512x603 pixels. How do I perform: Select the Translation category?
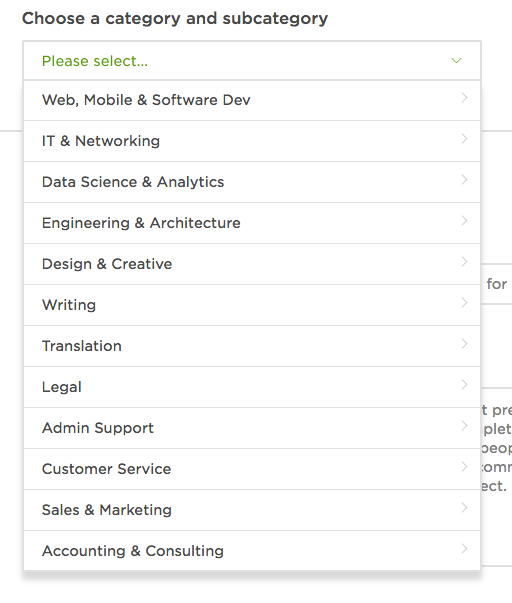(252, 346)
